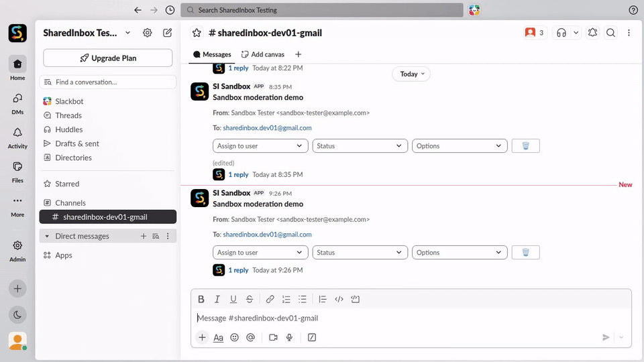644x362 pixels.
Task: Open Apps in sidebar
Action: pyautogui.click(x=107, y=255)
